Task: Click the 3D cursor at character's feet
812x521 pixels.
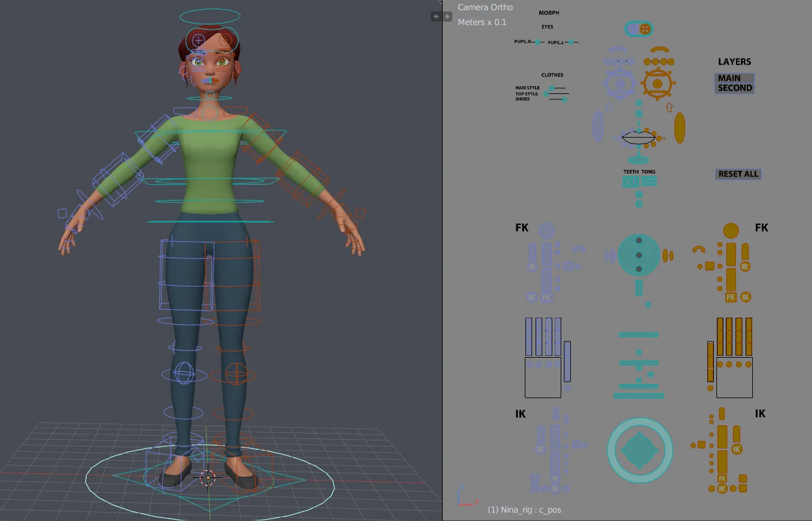Action: 208,477
